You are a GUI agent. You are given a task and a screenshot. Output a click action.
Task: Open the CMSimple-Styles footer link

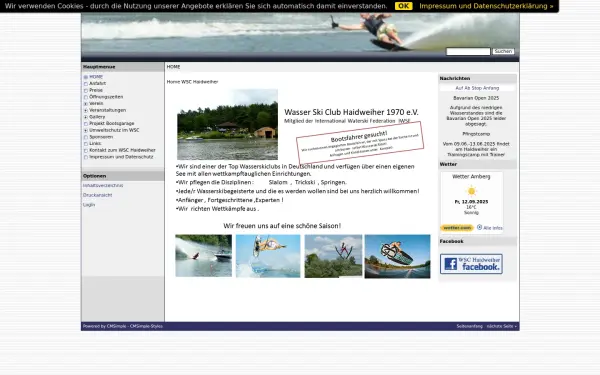[146, 326]
